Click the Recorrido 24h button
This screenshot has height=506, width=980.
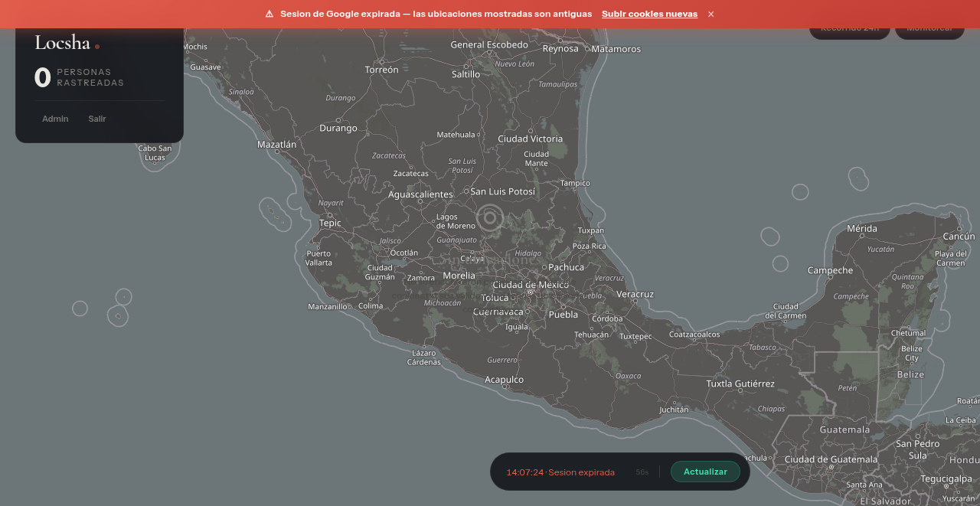849,28
